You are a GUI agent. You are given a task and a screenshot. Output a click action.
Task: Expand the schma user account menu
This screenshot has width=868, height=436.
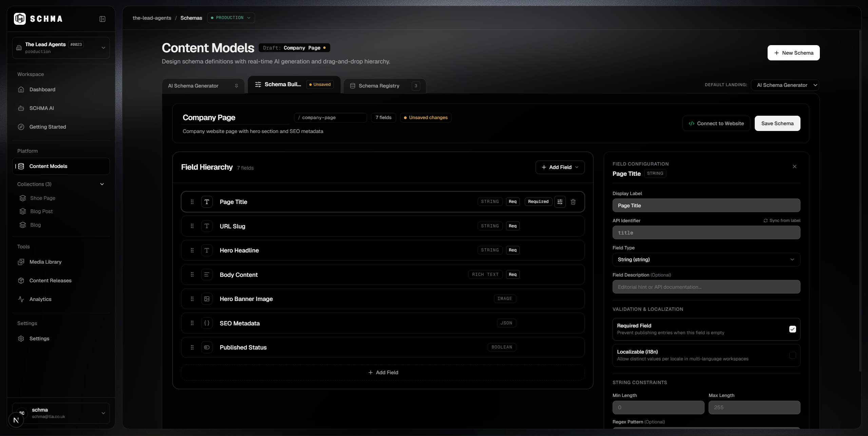coord(61,413)
